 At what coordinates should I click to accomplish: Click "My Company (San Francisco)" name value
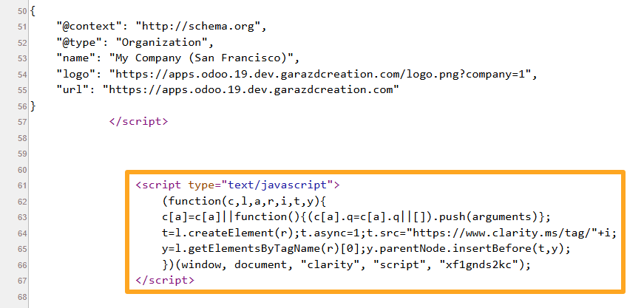tap(201, 58)
